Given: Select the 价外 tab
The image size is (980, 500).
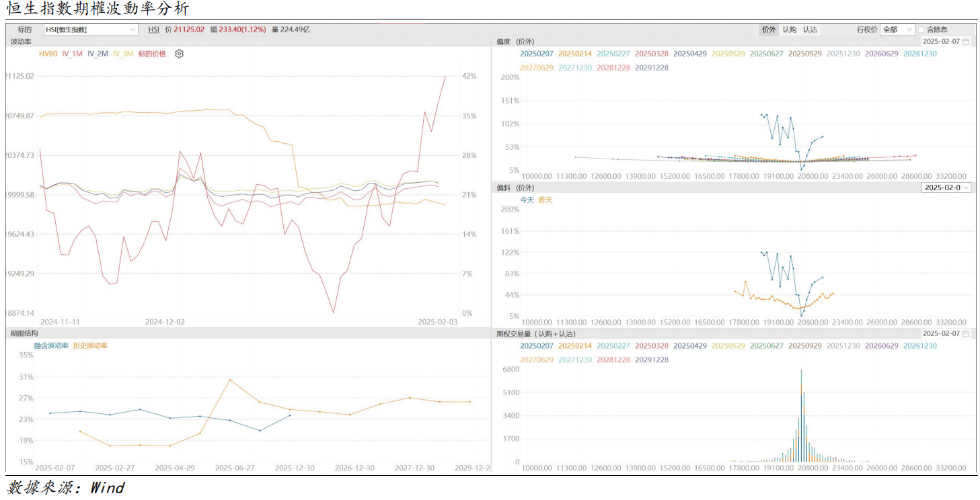Looking at the screenshot, I should pyautogui.click(x=768, y=30).
